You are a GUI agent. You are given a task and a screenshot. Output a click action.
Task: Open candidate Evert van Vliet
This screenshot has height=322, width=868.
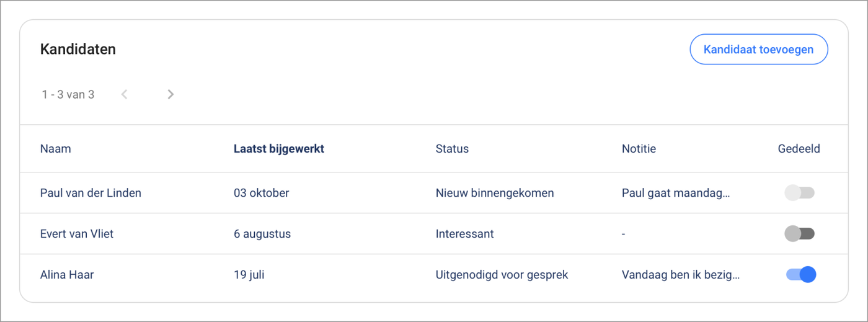pos(77,234)
